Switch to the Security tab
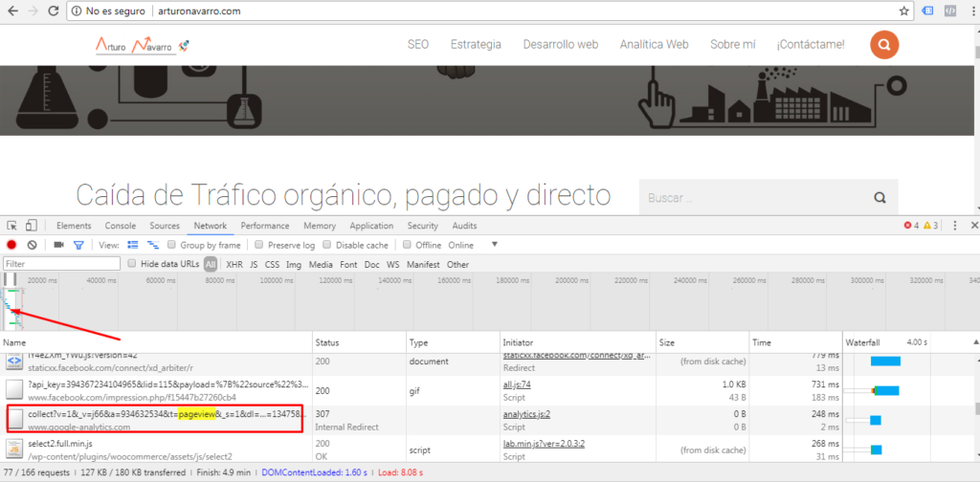This screenshot has height=482, width=980. (x=422, y=226)
